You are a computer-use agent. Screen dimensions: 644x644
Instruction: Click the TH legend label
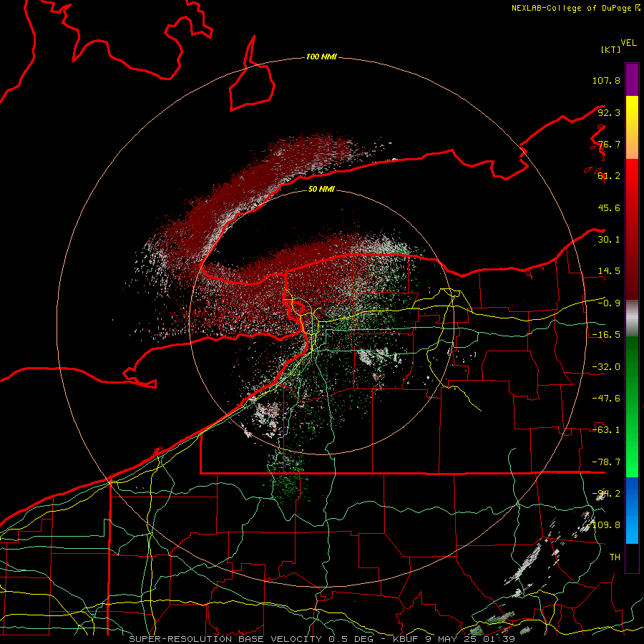pos(615,557)
